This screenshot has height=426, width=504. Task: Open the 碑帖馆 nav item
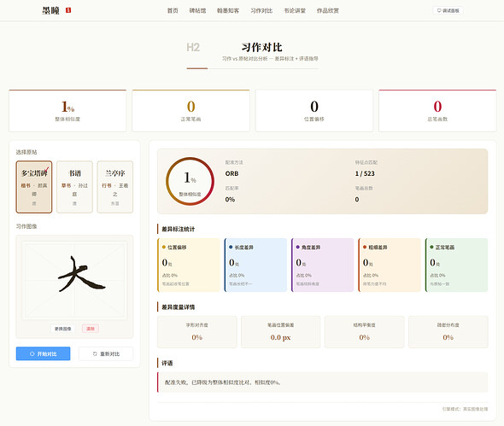(x=197, y=10)
